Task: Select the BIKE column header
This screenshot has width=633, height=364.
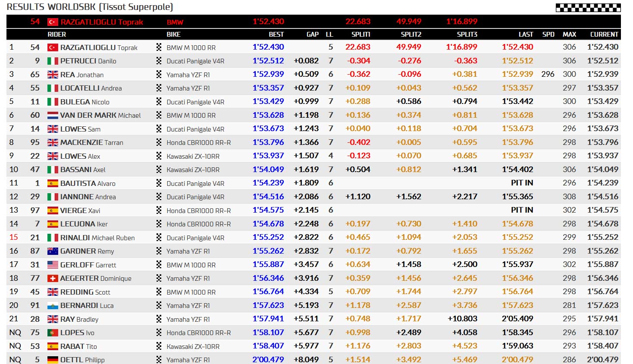Action: point(174,35)
